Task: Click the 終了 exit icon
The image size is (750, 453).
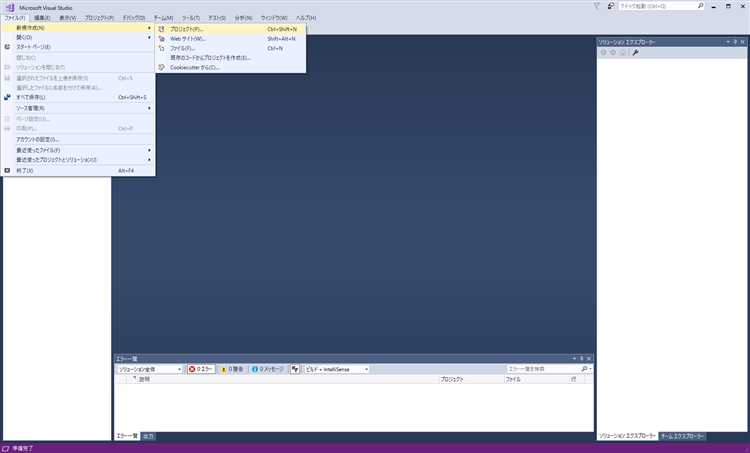Action: [x=7, y=170]
